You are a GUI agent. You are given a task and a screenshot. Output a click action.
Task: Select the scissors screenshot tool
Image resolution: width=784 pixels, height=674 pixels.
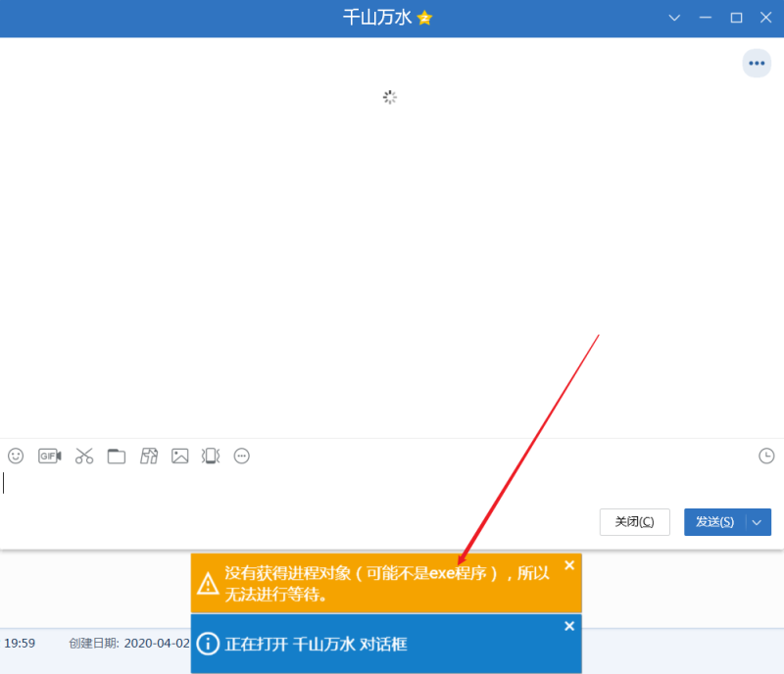pyautogui.click(x=84, y=456)
